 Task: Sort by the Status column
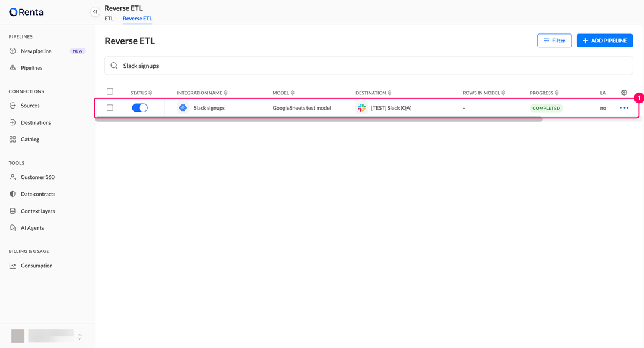pos(141,93)
